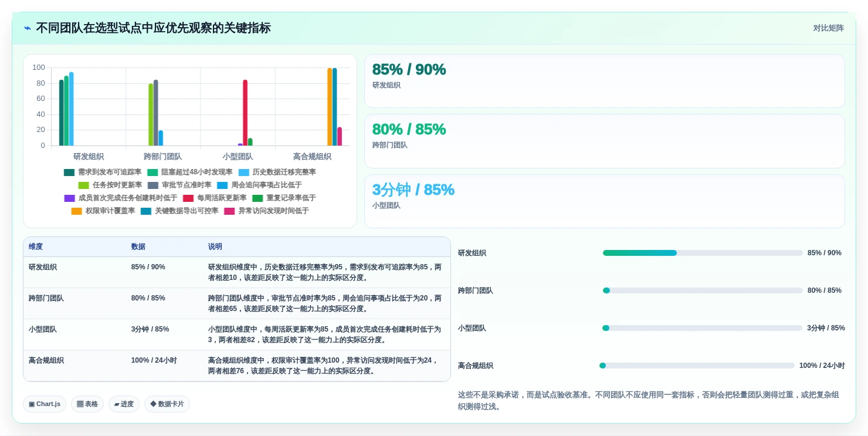
Task: Click the orange bar for 高合规组织
Action: tap(330, 107)
